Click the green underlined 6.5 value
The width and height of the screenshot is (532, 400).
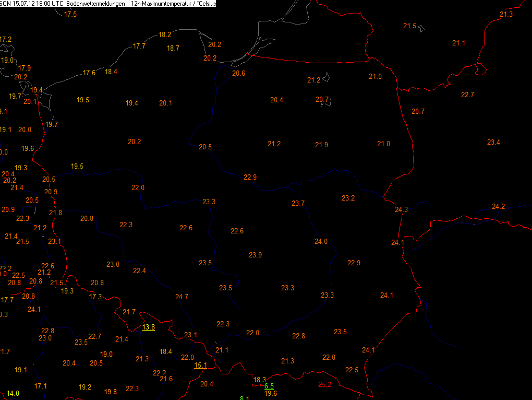(x=269, y=386)
